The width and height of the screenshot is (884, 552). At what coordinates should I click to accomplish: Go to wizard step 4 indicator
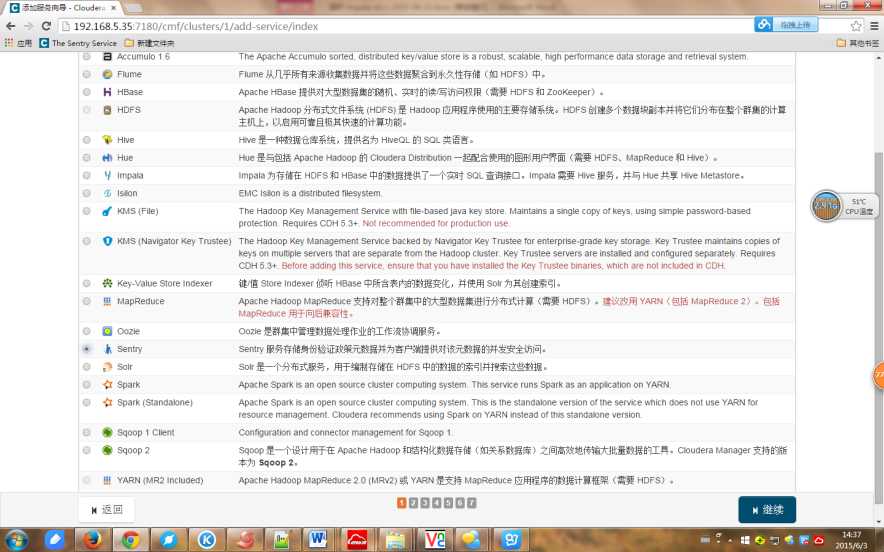[x=436, y=502]
